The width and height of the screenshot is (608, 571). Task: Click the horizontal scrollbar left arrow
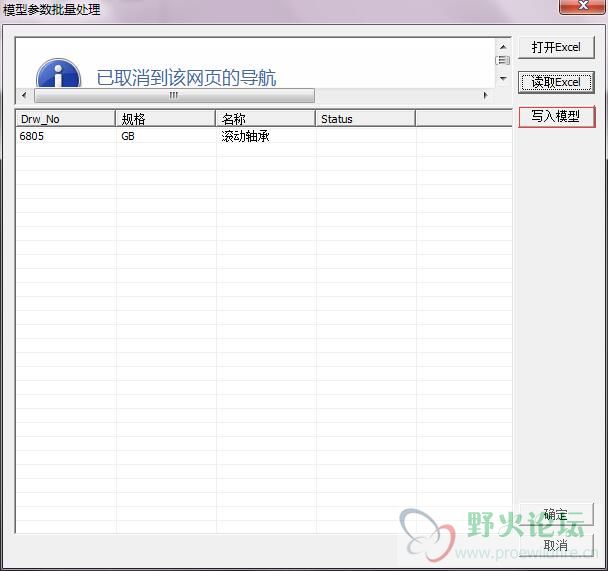[x=24, y=95]
